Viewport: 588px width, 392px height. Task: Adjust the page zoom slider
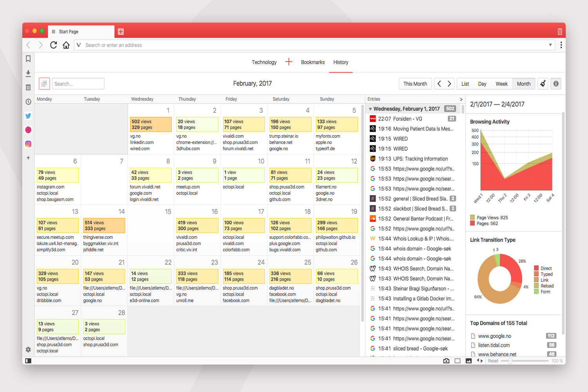510,361
